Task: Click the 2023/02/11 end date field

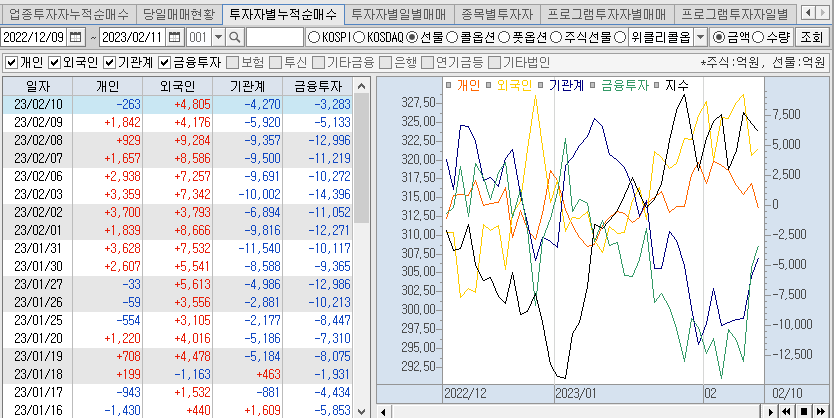Action: coord(134,37)
